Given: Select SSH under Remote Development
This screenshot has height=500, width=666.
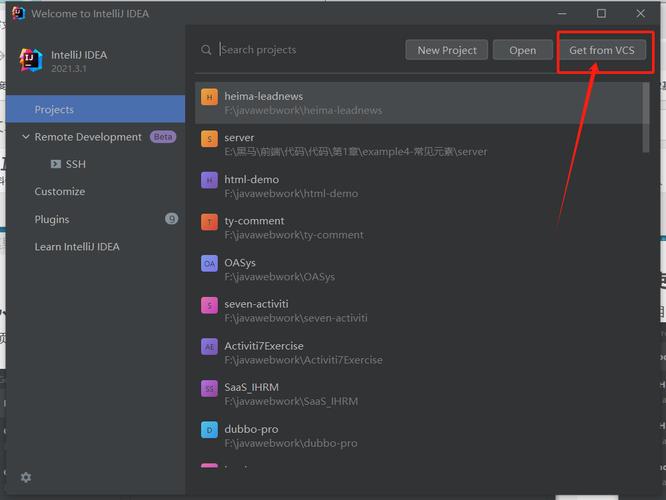Looking at the screenshot, I should (75, 164).
